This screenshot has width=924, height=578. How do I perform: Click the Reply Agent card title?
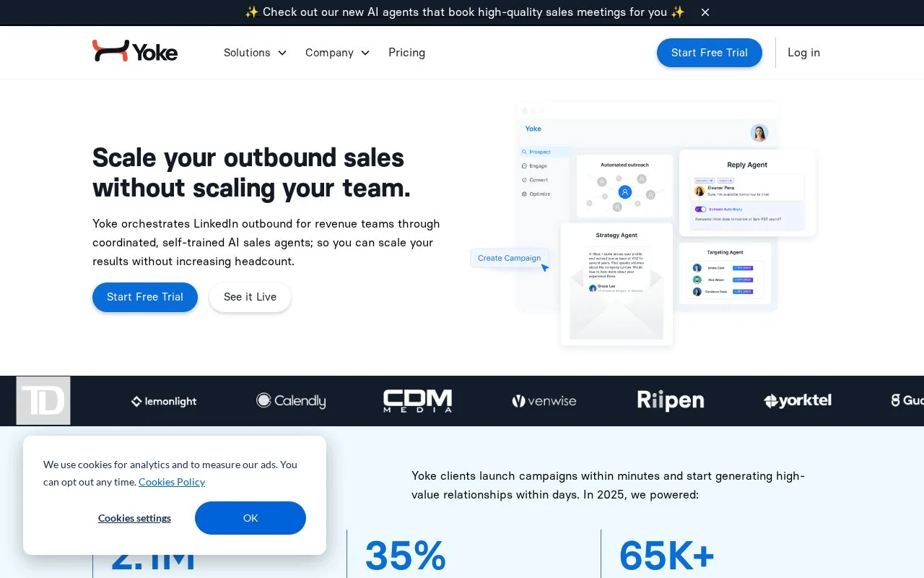tap(747, 165)
